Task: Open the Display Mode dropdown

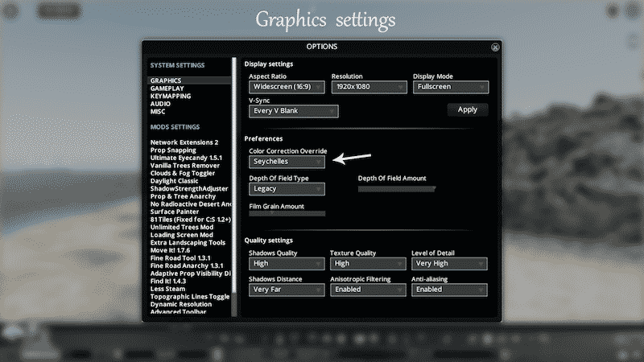Action: [449, 87]
